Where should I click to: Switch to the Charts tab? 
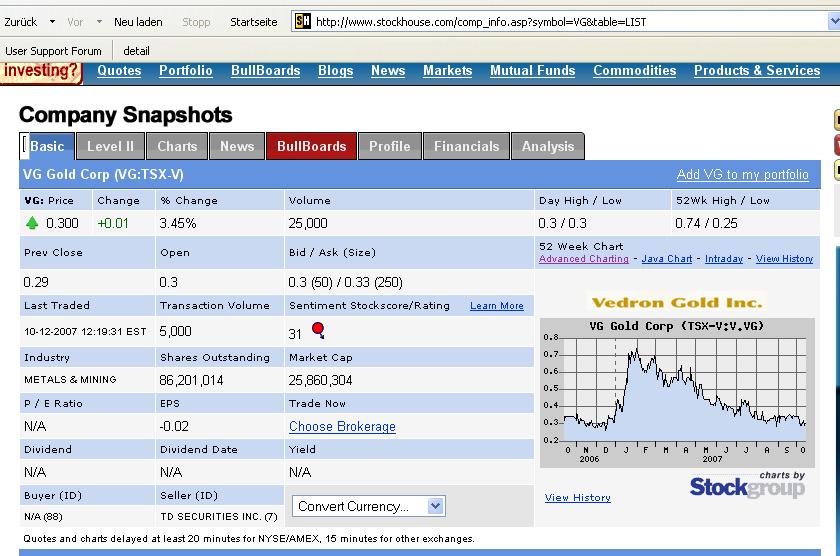177,146
